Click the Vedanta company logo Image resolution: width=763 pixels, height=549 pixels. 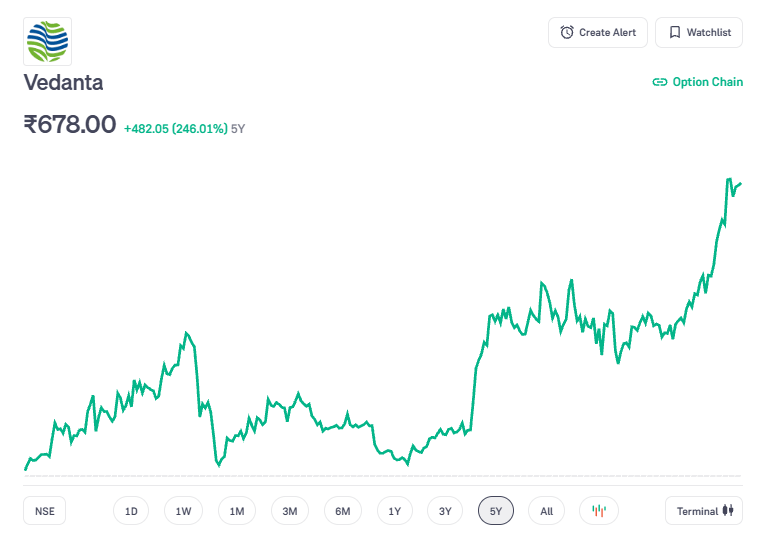pos(48,42)
